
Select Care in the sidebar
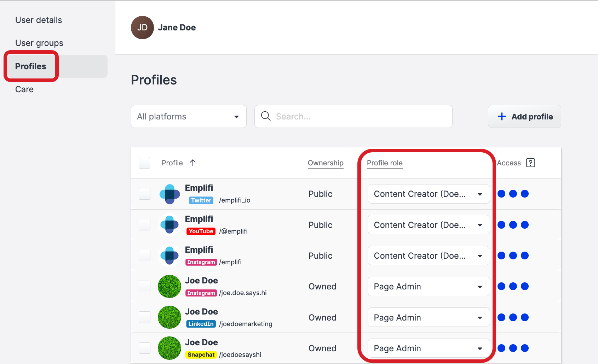pyautogui.click(x=24, y=89)
